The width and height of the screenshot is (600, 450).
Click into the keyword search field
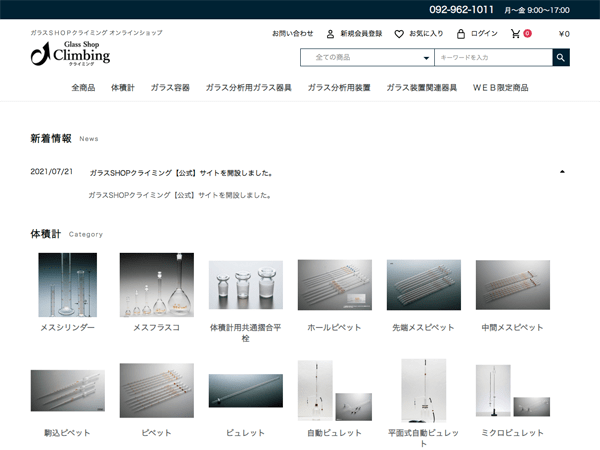pos(493,58)
